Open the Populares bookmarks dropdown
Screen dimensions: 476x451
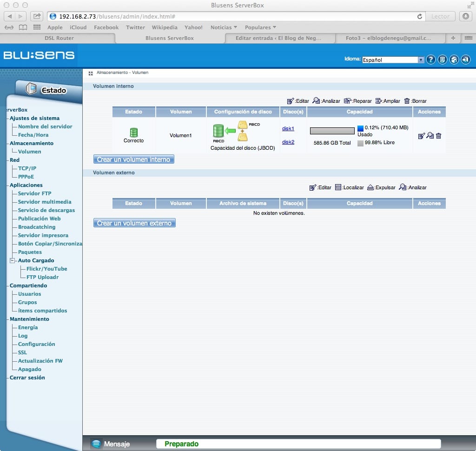260,27
